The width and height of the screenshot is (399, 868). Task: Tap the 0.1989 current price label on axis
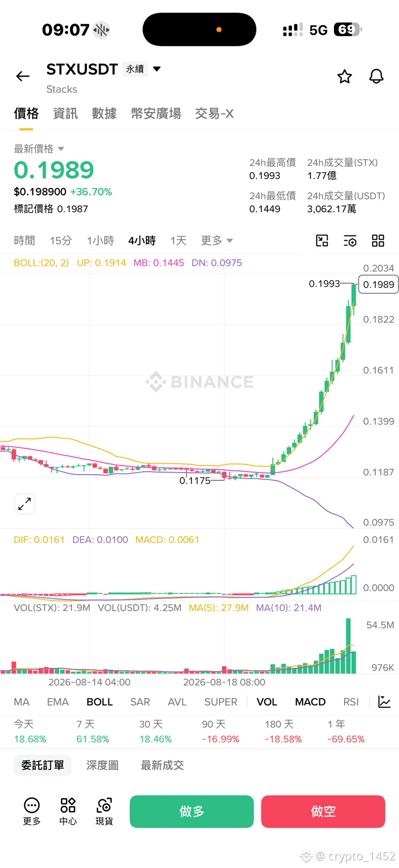(x=379, y=285)
